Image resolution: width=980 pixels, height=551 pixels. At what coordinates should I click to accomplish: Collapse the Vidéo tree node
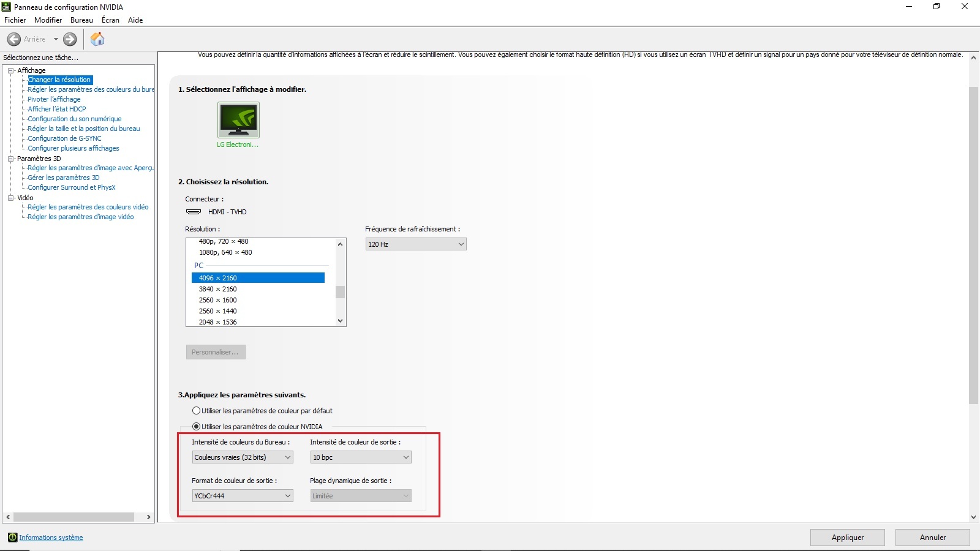10,198
